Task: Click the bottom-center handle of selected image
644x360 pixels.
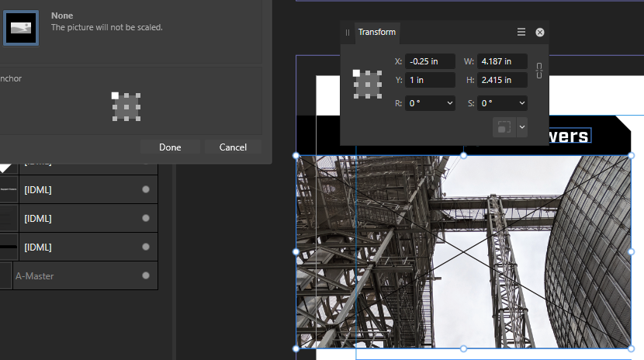Action: tap(464, 348)
